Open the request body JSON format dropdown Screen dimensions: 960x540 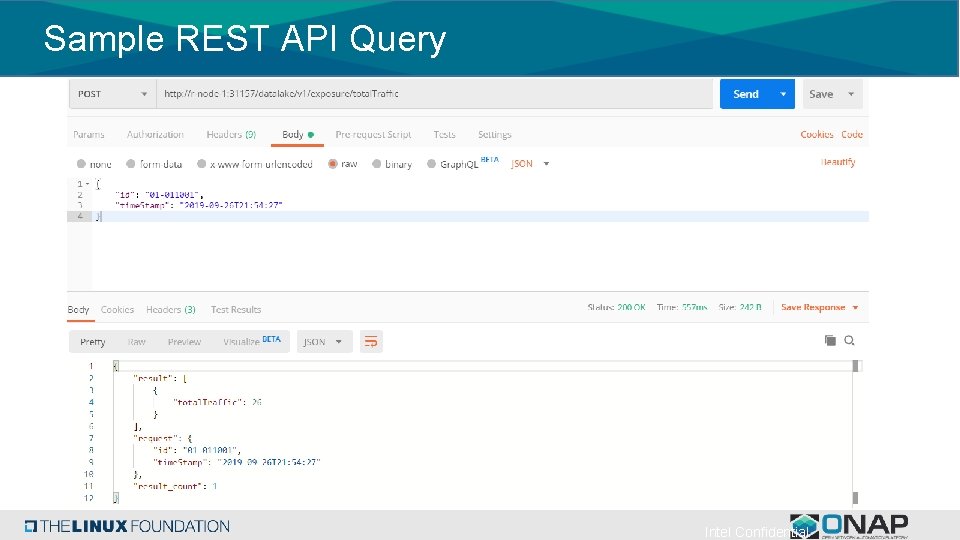530,163
